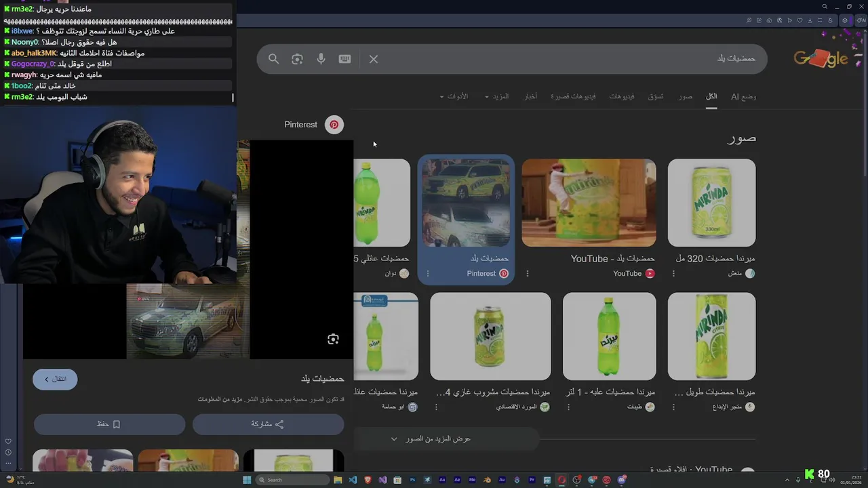Open three-dot menu for the YouTube image result

tap(528, 274)
